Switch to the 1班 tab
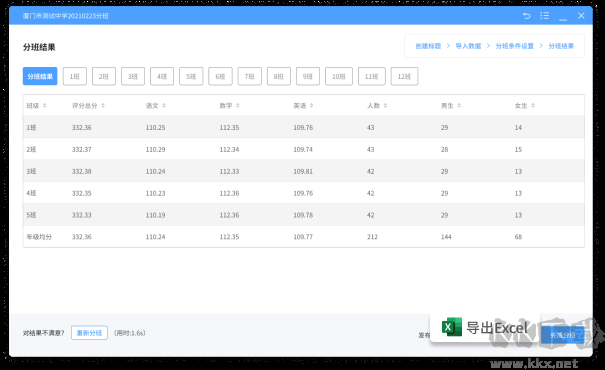 [x=75, y=76]
